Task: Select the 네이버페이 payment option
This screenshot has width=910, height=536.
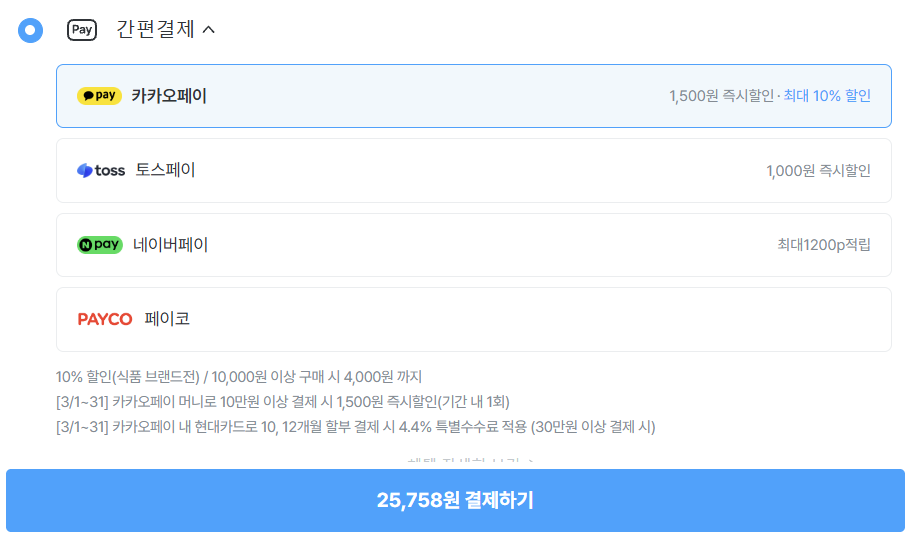Action: [x=170, y=245]
